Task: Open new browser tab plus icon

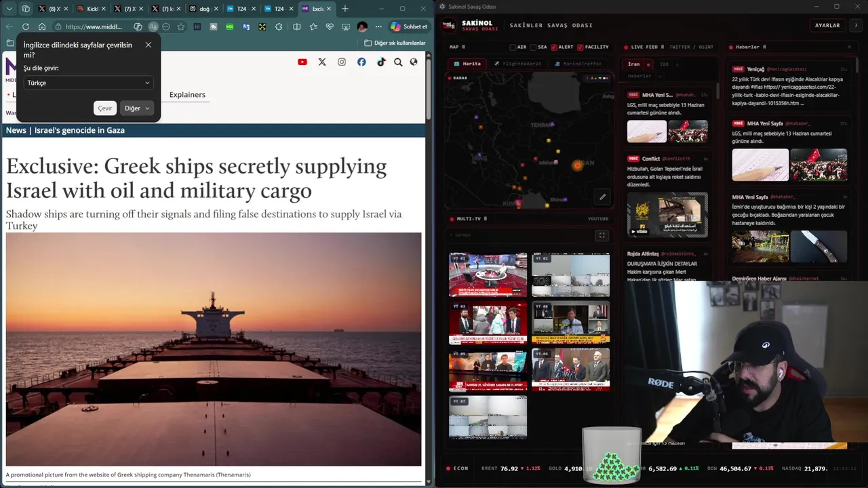Action: (344, 9)
